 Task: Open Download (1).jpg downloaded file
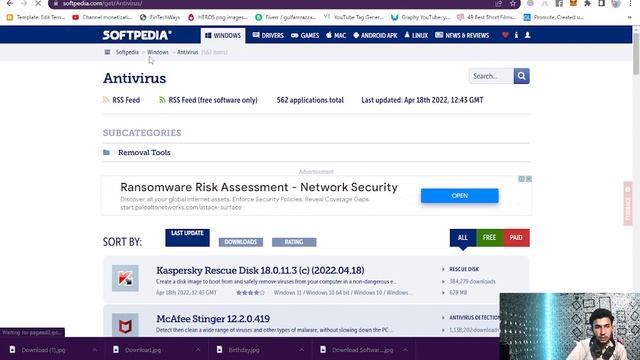(43, 350)
